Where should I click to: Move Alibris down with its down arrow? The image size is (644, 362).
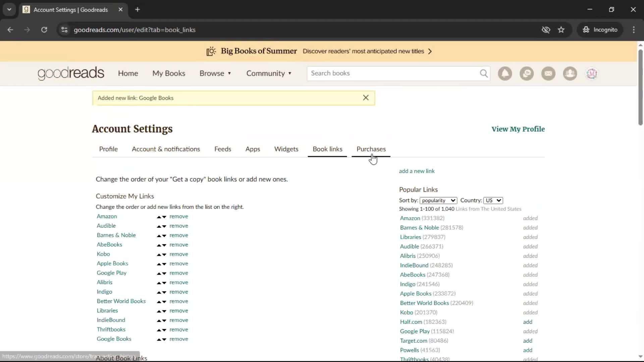point(164,283)
